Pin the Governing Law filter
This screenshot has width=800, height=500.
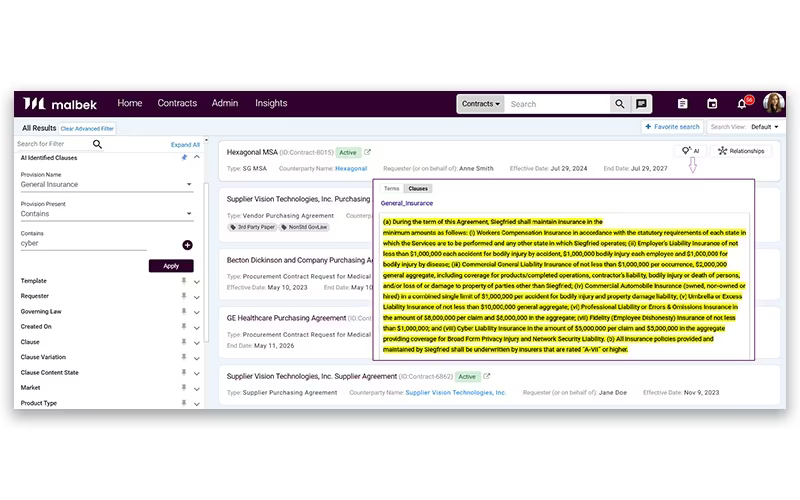[184, 312]
